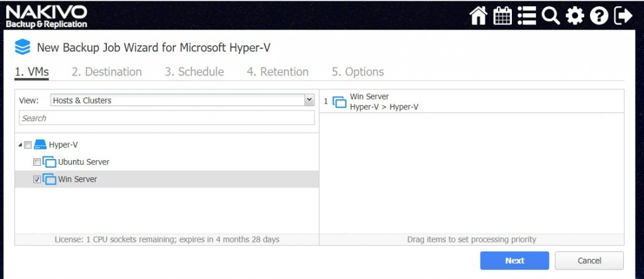Enable the Ubuntu Server checkbox

pyautogui.click(x=37, y=162)
